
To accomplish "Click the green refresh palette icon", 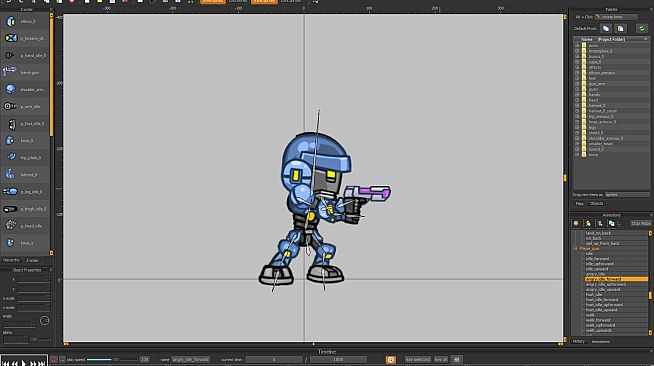I will (x=641, y=28).
